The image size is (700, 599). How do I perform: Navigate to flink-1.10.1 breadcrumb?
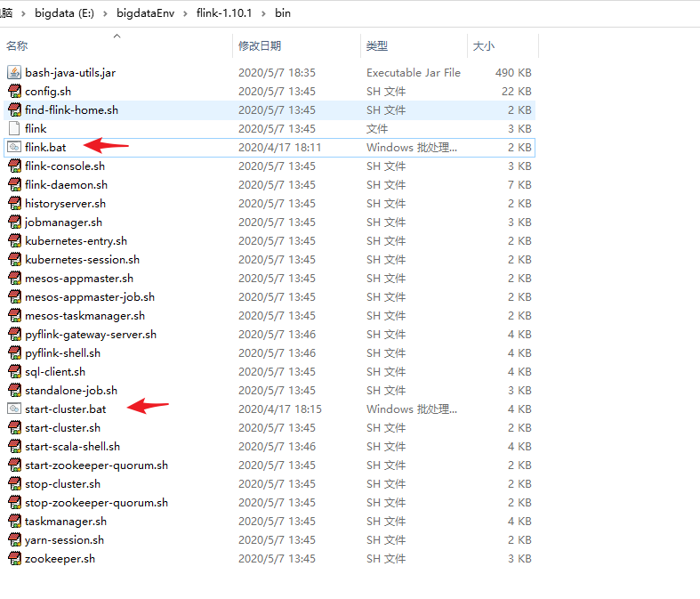click(224, 13)
